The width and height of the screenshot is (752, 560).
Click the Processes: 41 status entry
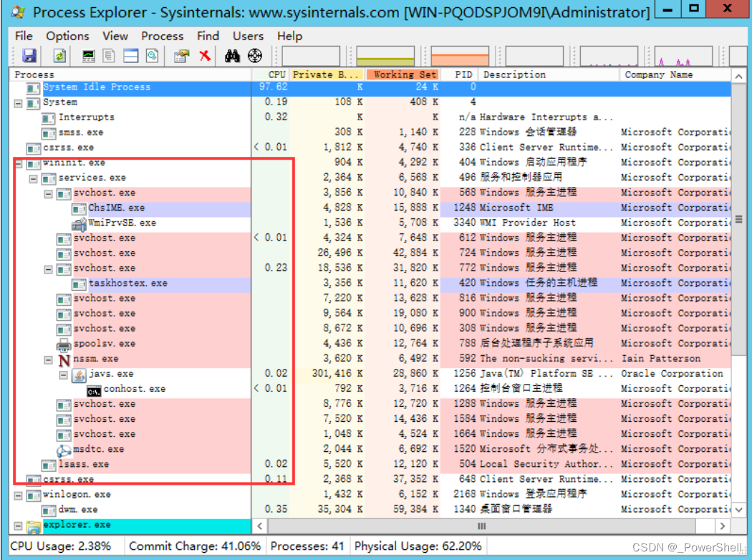tap(307, 546)
